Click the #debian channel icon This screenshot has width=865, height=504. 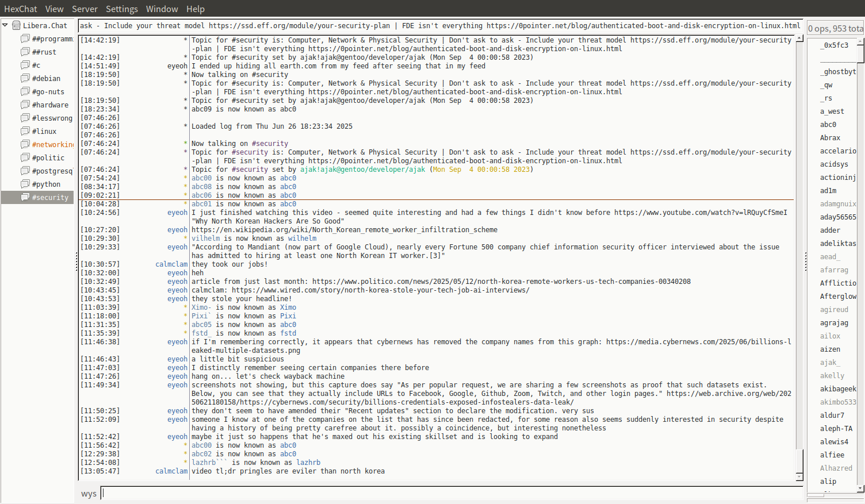tap(25, 78)
